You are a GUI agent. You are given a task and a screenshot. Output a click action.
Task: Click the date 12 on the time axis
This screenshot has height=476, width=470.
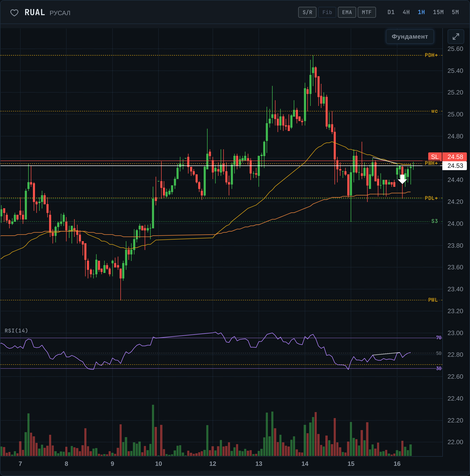pyautogui.click(x=213, y=464)
